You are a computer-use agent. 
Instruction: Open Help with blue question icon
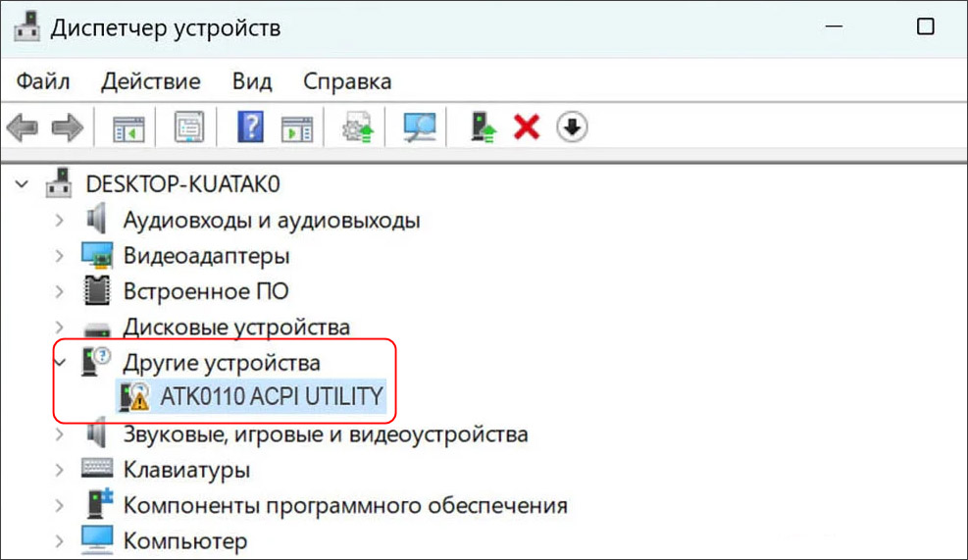click(251, 127)
